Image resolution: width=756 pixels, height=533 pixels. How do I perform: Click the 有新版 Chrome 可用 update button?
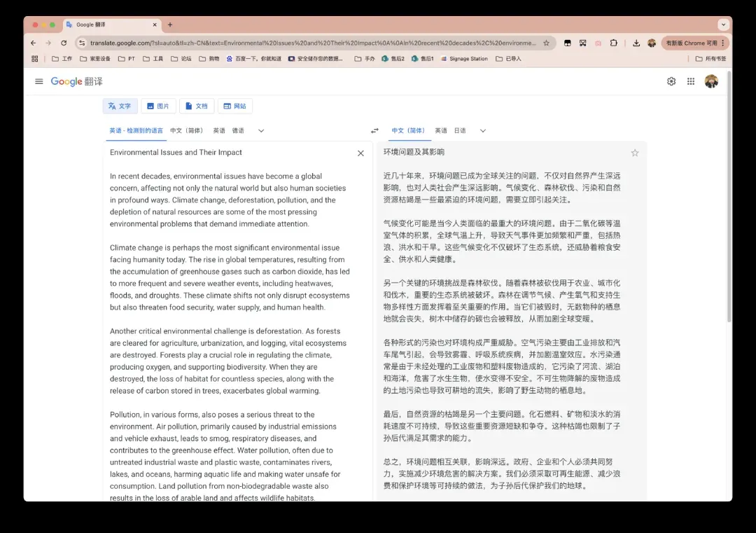[x=692, y=43]
